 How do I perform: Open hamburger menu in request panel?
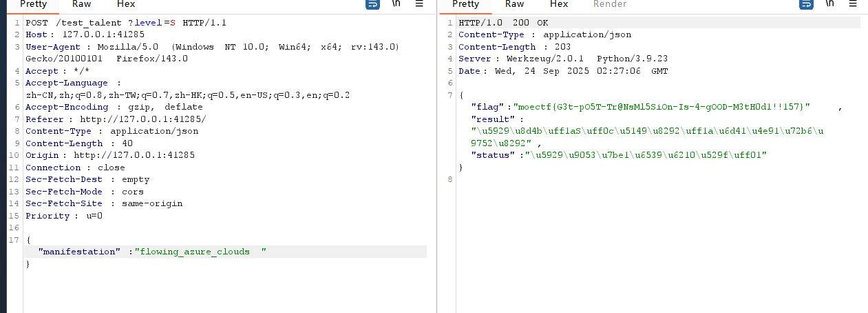tap(419, 4)
